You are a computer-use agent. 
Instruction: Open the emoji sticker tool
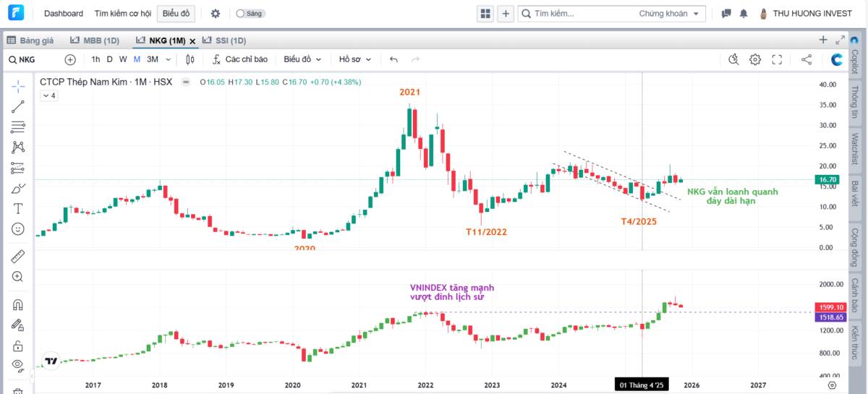click(18, 228)
